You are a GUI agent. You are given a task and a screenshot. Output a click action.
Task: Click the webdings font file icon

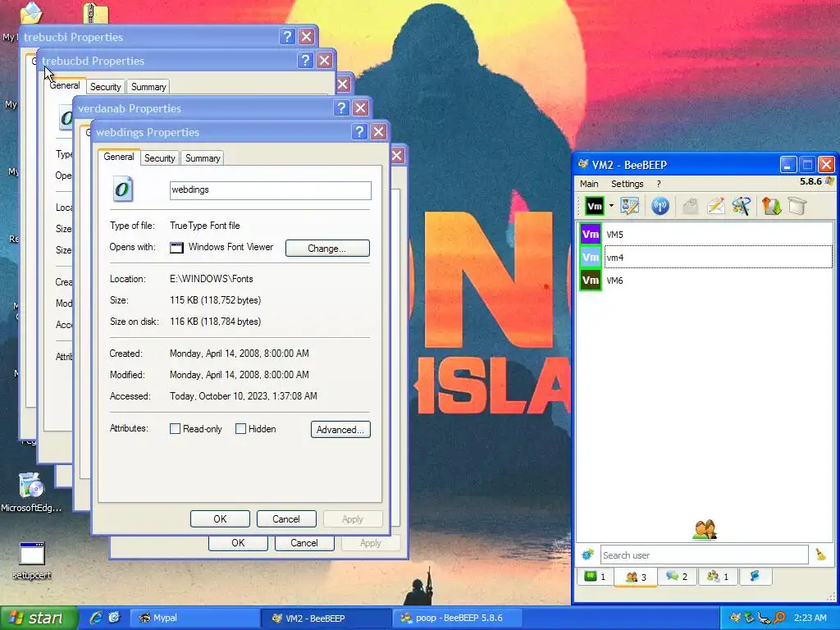123,189
